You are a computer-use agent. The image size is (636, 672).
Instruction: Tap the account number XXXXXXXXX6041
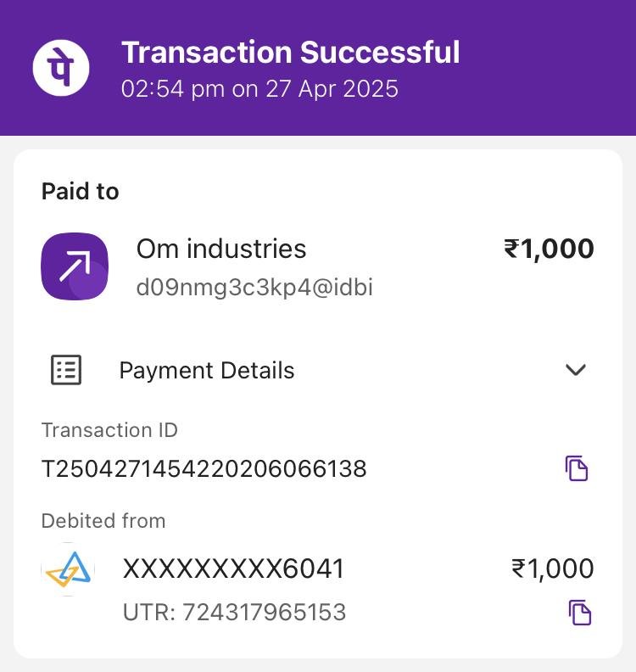click(x=233, y=568)
